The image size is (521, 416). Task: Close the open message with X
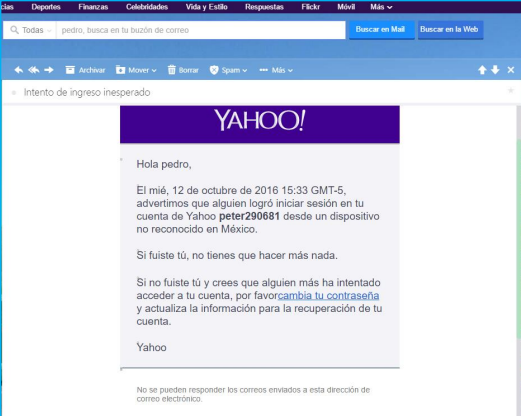(511, 70)
